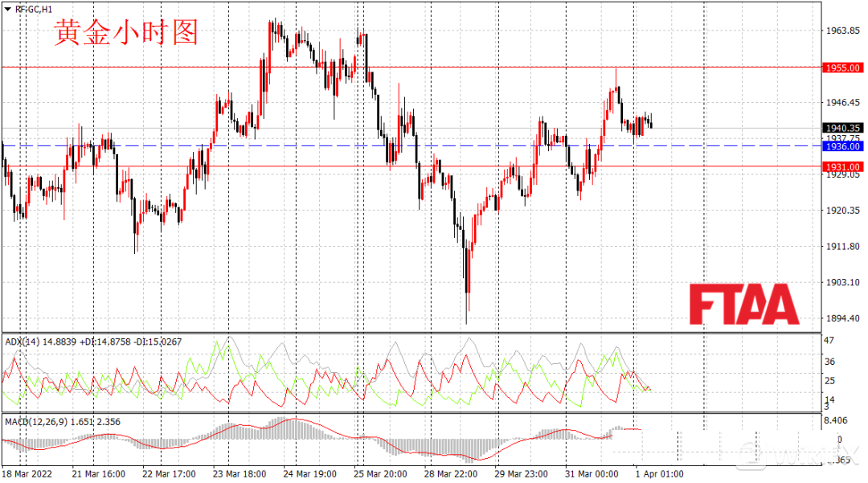This screenshot has width=868, height=483.
Task: Select the RF-GC,H1 symbol label
Action: click(x=31, y=9)
